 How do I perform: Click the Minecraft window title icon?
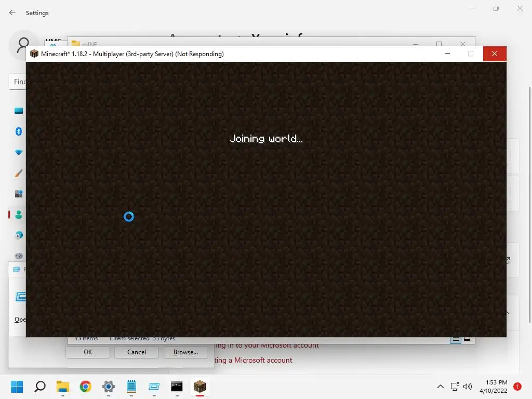(x=34, y=54)
